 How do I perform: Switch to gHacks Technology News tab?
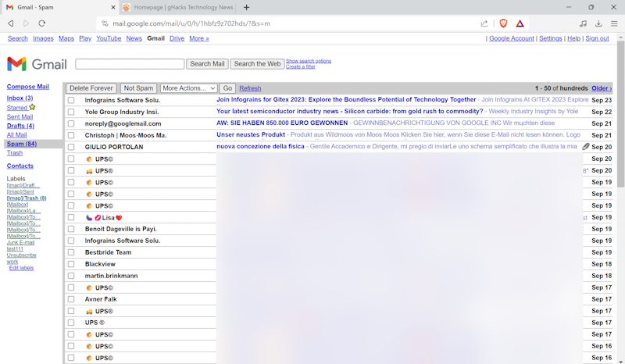click(178, 7)
